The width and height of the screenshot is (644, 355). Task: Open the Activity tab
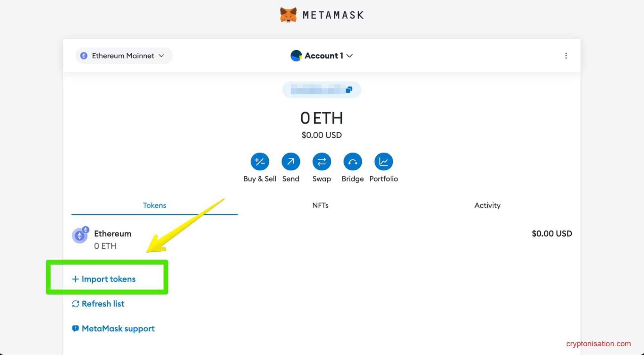487,205
